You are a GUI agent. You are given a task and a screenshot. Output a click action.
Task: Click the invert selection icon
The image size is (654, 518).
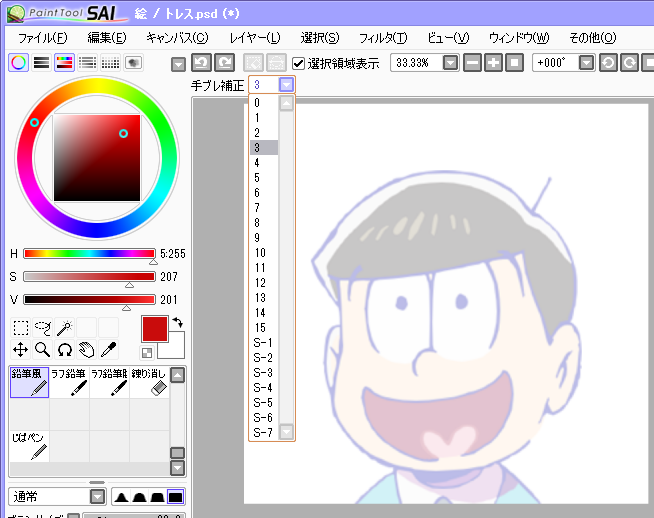277,63
